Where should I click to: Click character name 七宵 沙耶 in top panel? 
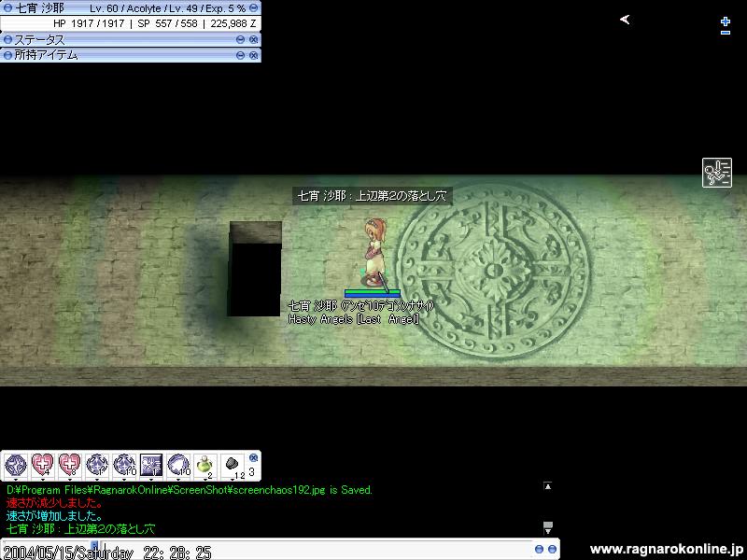click(x=39, y=7)
